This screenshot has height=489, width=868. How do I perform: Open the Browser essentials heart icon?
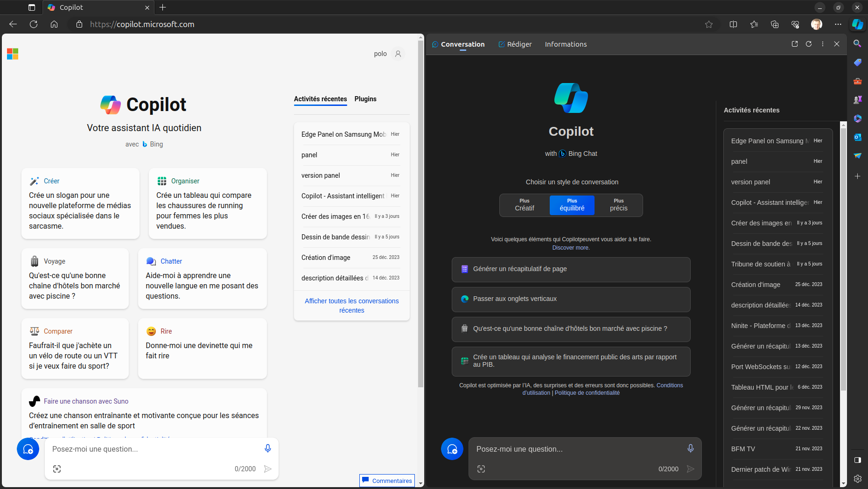(x=795, y=24)
